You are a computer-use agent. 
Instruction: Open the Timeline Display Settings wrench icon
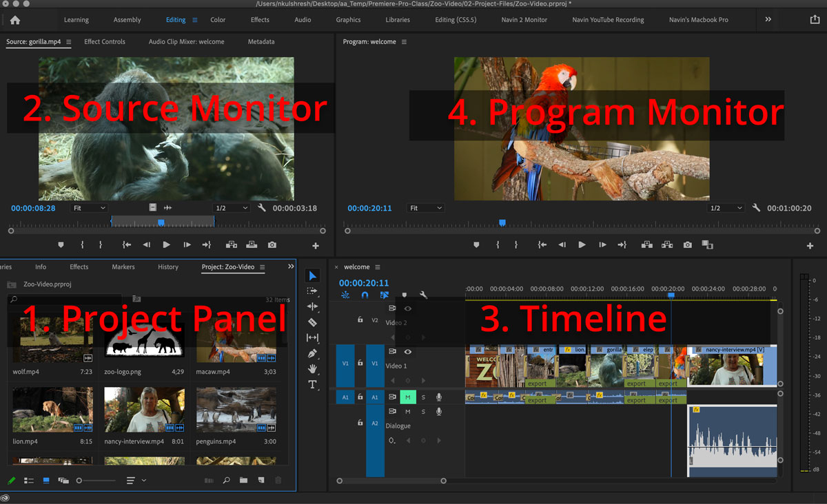(425, 294)
